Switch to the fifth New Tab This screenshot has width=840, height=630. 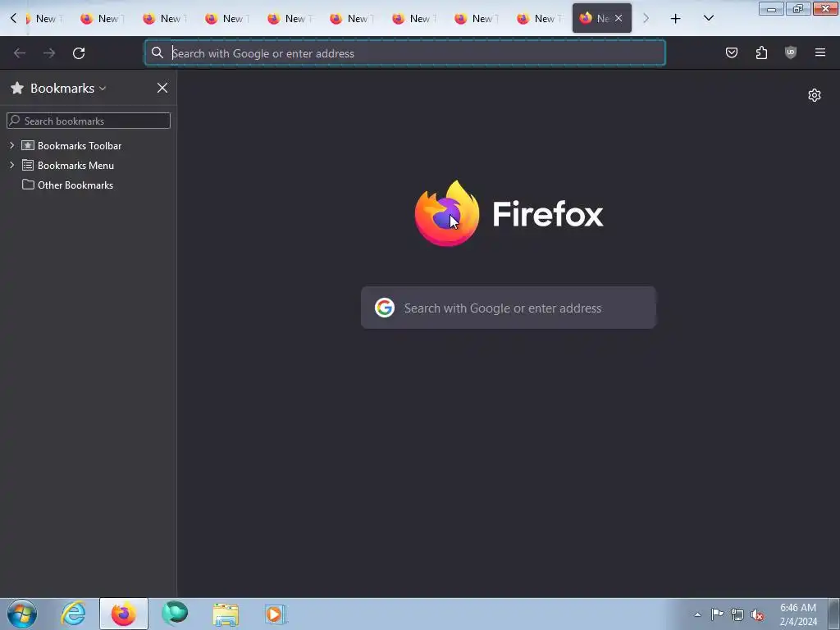tap(288, 19)
